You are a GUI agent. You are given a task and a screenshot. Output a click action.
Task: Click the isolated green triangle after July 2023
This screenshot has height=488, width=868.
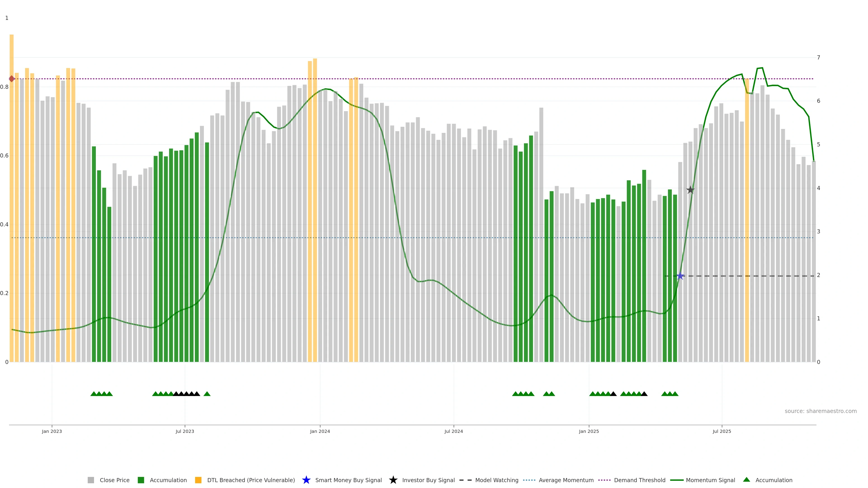point(207,394)
